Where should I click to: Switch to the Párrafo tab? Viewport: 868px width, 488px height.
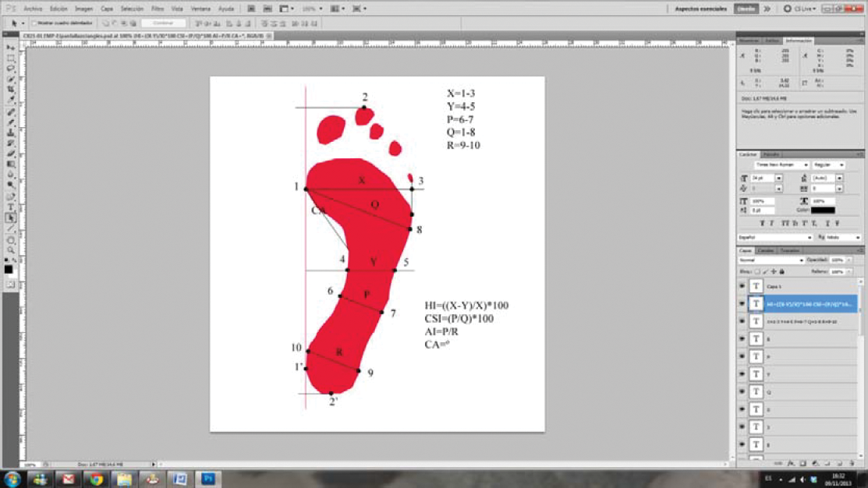[771, 154]
